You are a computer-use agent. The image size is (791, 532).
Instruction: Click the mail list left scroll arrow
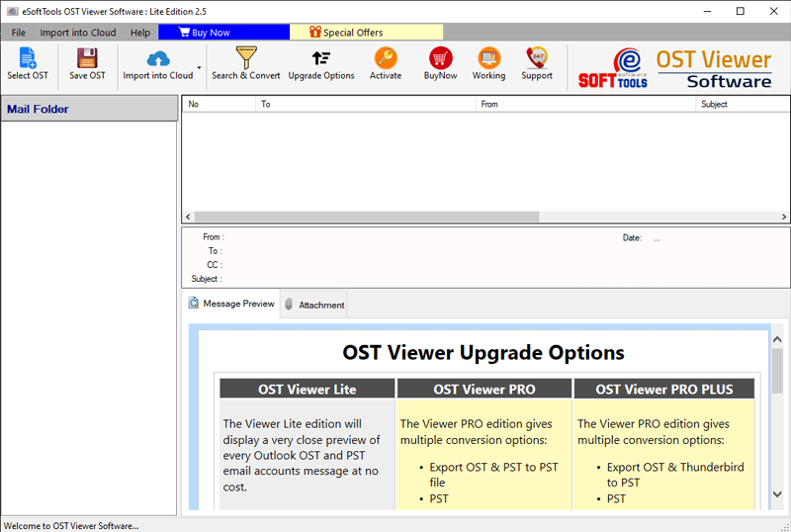point(188,217)
